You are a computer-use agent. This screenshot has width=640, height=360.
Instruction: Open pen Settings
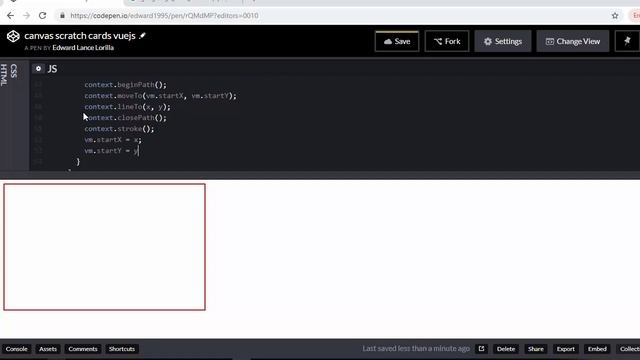[x=503, y=41]
